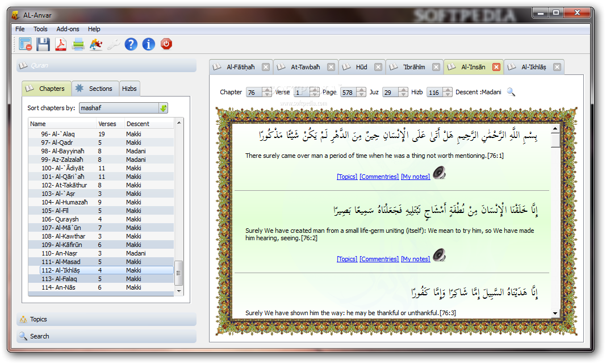Click the Chapter number stepper arrows
The height and width of the screenshot is (364, 606).
(267, 92)
